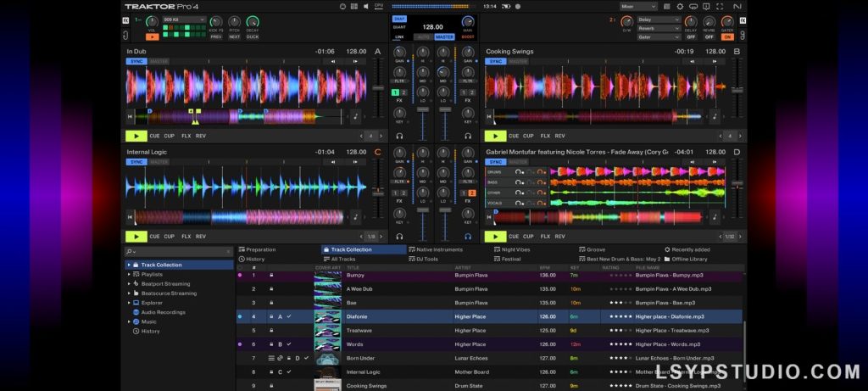Click REV button on Deck D
Image resolution: width=868 pixels, height=391 pixels.
559,237
